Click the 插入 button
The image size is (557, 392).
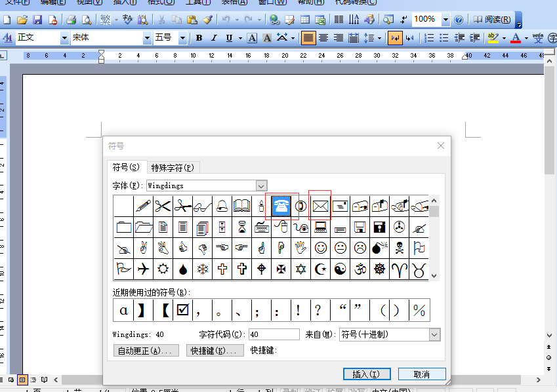tap(366, 374)
